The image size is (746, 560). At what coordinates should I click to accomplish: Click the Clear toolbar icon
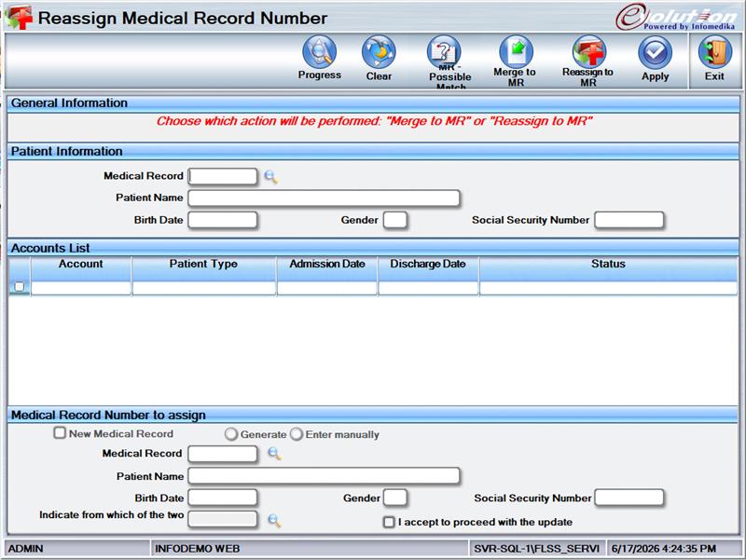coord(379,52)
